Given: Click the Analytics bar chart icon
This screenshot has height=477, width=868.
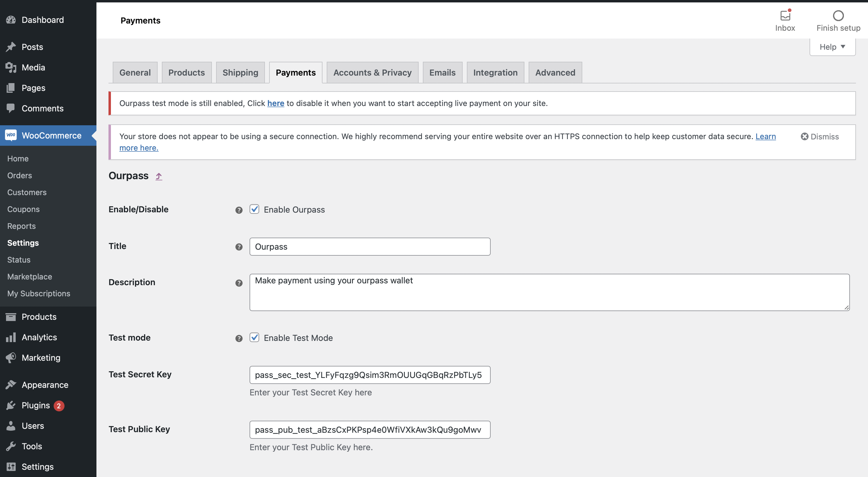Looking at the screenshot, I should pyautogui.click(x=11, y=337).
